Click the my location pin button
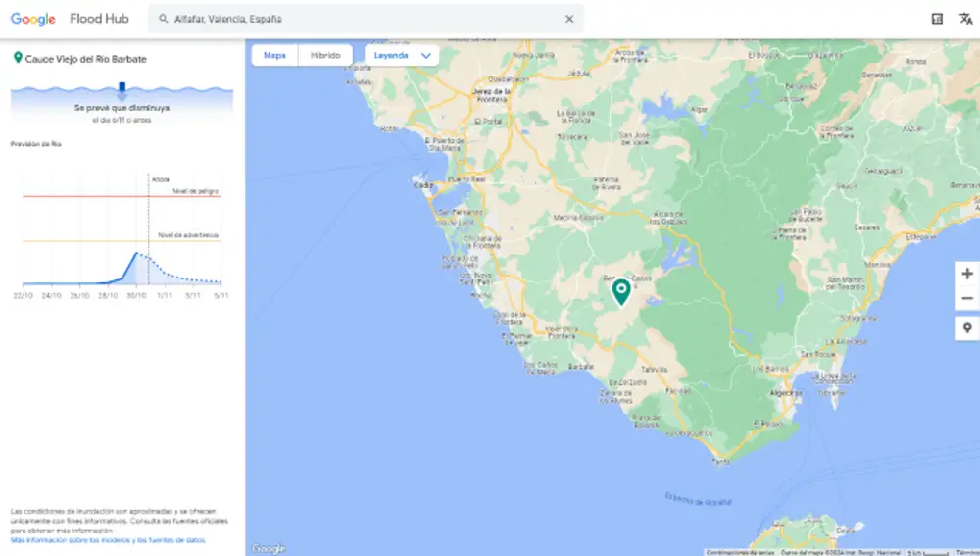980x556 pixels. point(967,328)
